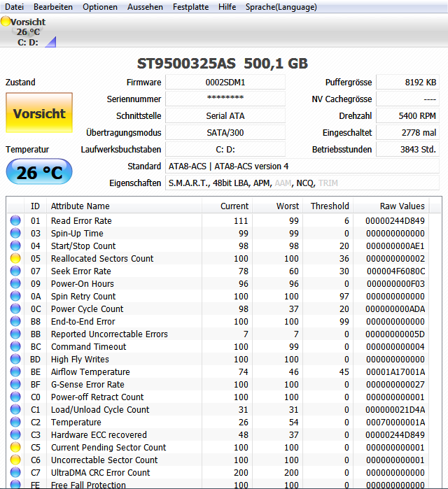Open the Sprache(Language) menu
This screenshot has height=489, width=448.
[x=281, y=7]
